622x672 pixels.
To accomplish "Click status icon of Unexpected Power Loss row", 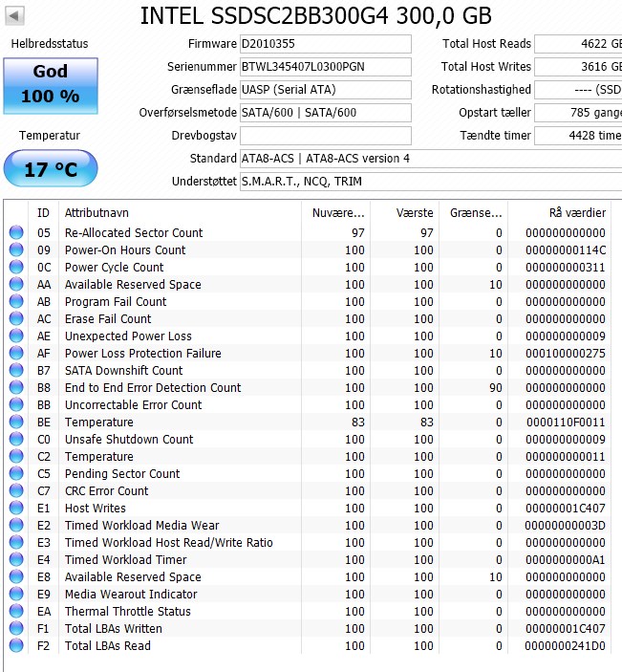I will [x=16, y=336].
